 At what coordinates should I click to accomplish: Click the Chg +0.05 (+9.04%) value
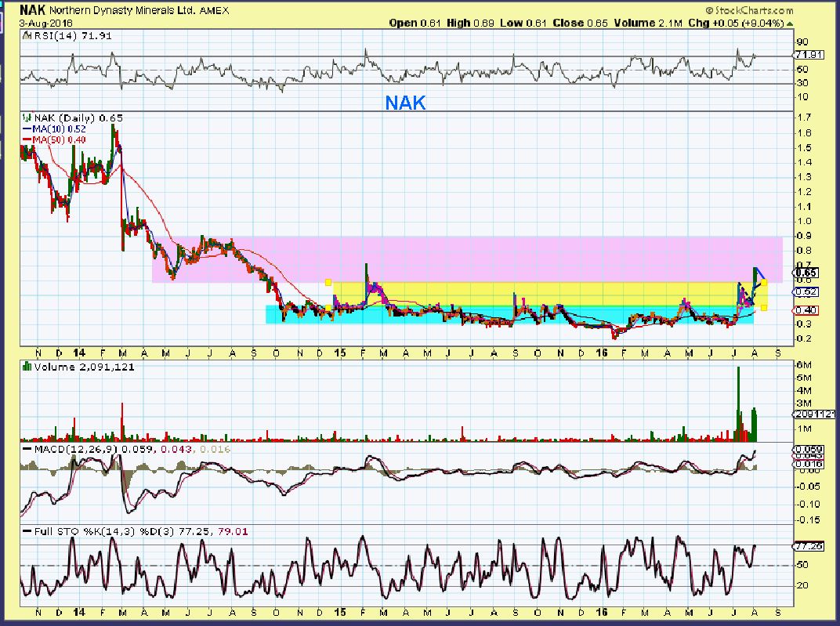(736, 23)
